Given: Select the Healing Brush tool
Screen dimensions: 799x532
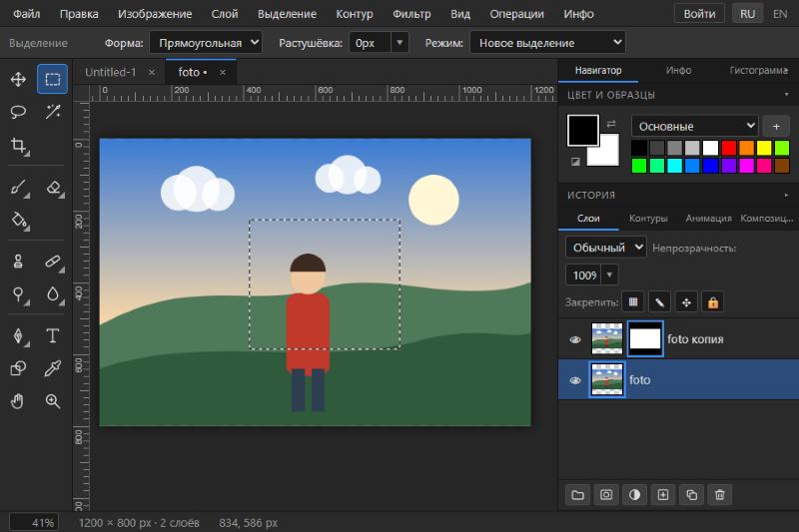Looking at the screenshot, I should (53, 262).
